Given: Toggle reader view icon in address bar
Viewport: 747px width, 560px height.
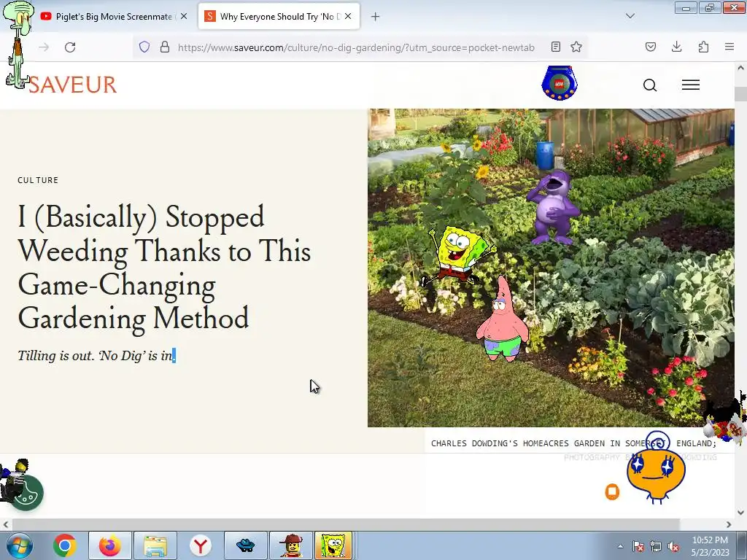Looking at the screenshot, I should click(x=555, y=47).
